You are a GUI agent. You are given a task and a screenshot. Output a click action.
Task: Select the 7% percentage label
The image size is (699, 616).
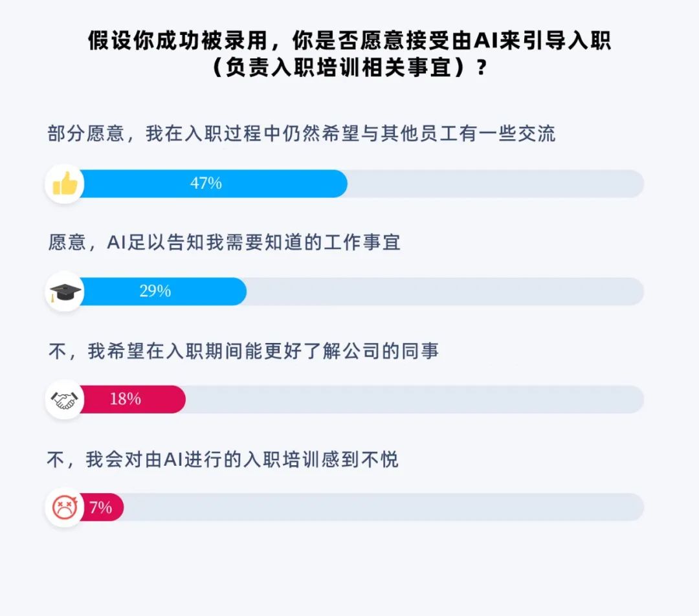click(101, 507)
